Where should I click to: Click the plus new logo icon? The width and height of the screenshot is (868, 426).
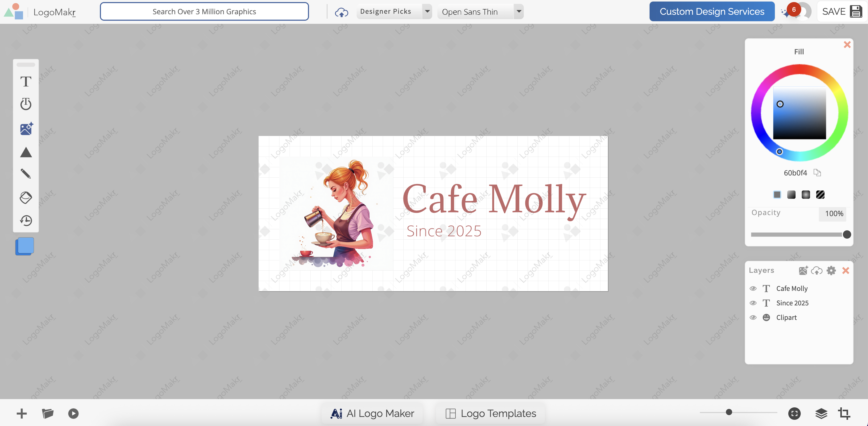[x=21, y=413]
